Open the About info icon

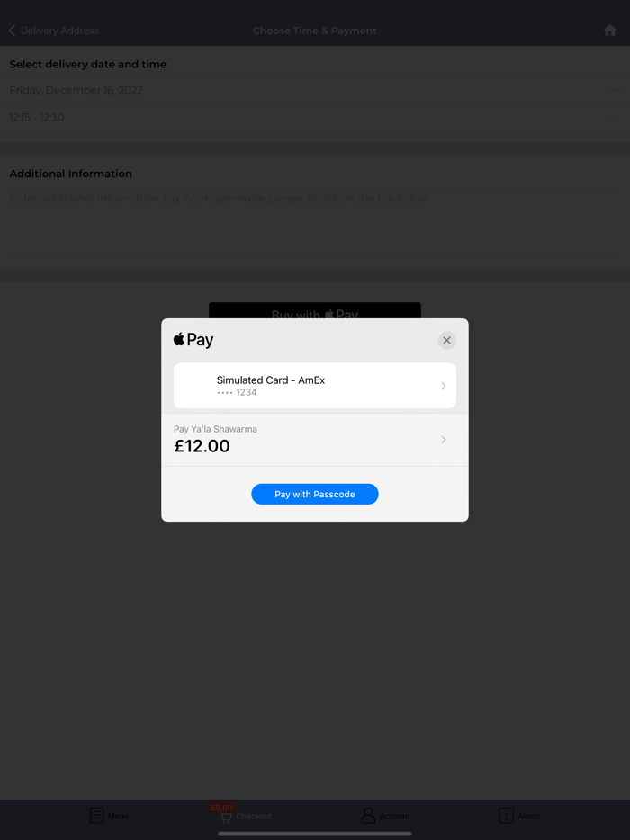point(506,816)
